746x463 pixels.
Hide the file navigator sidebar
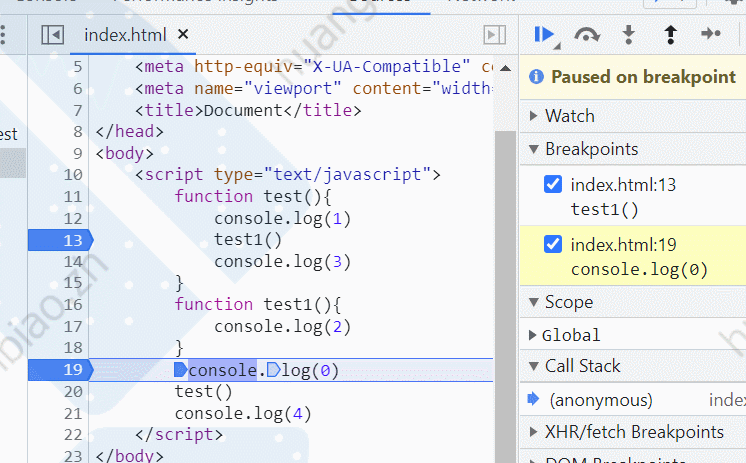[52, 35]
